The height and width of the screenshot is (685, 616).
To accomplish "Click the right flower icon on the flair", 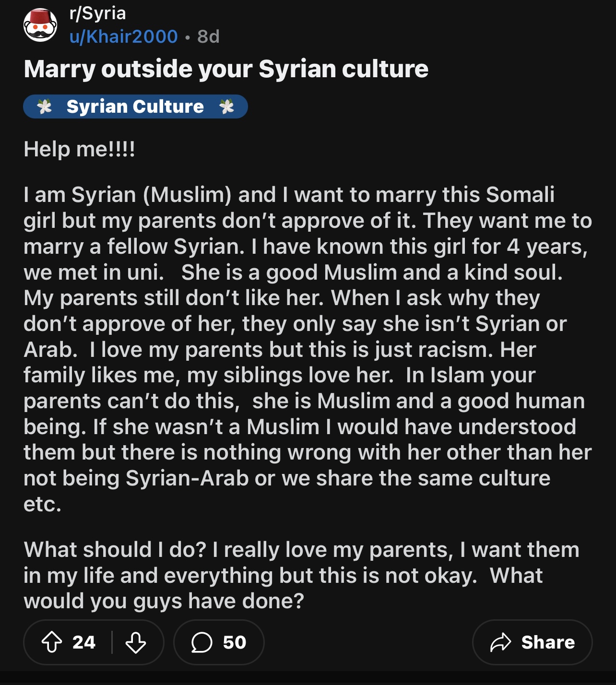I will click(226, 106).
